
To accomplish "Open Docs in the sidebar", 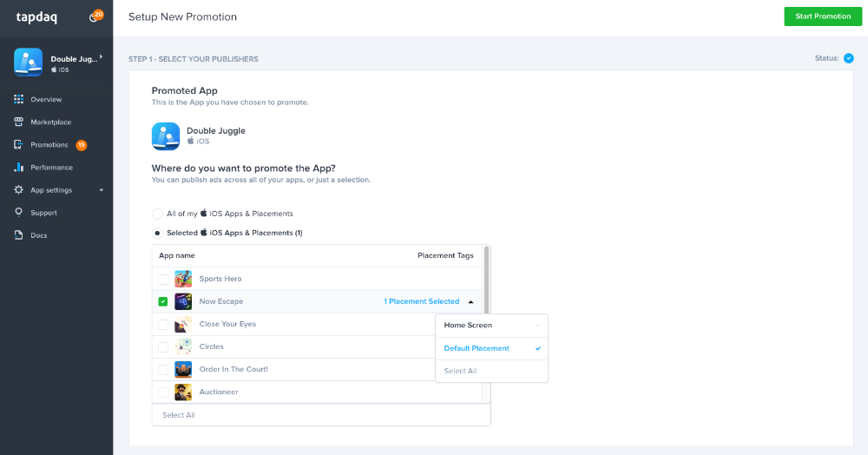I will (39, 236).
